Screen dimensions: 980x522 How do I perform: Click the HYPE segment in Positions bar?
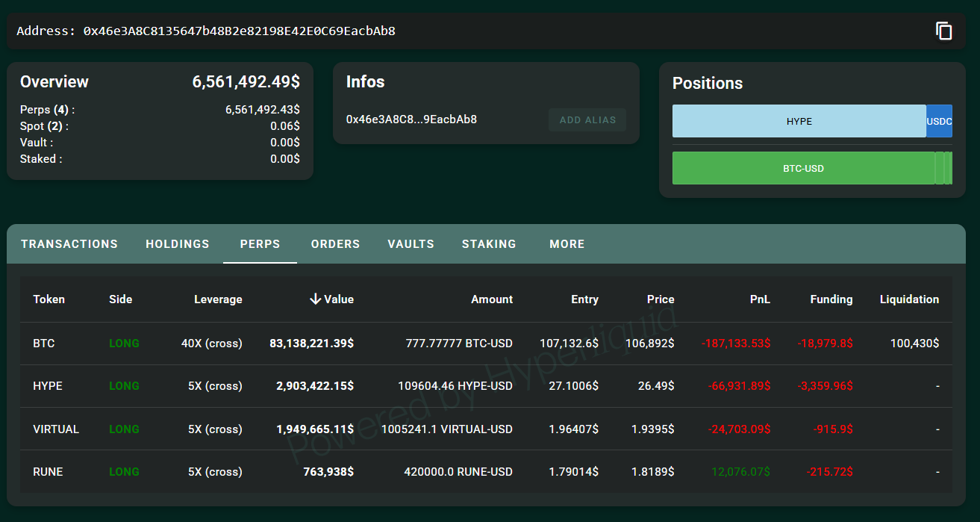(799, 121)
